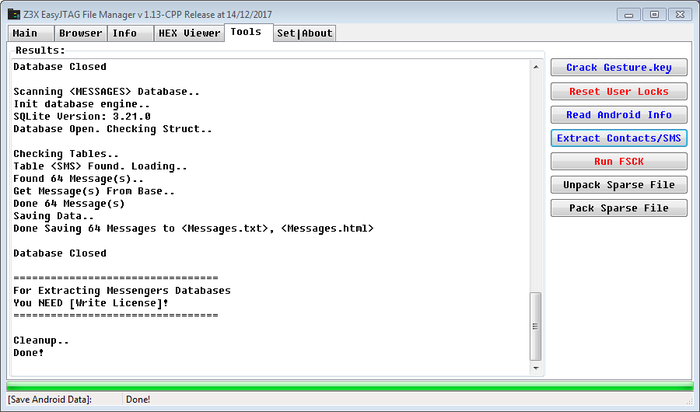Open the Info tab
This screenshot has width=700, height=412.
126,33
